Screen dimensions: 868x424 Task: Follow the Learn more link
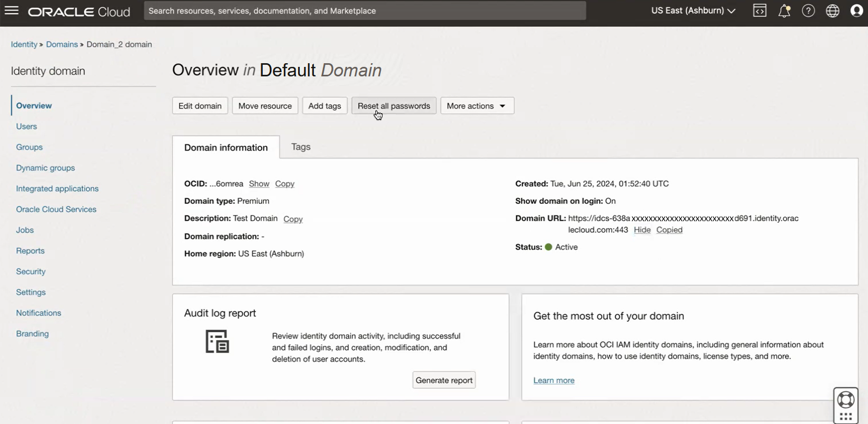click(554, 380)
